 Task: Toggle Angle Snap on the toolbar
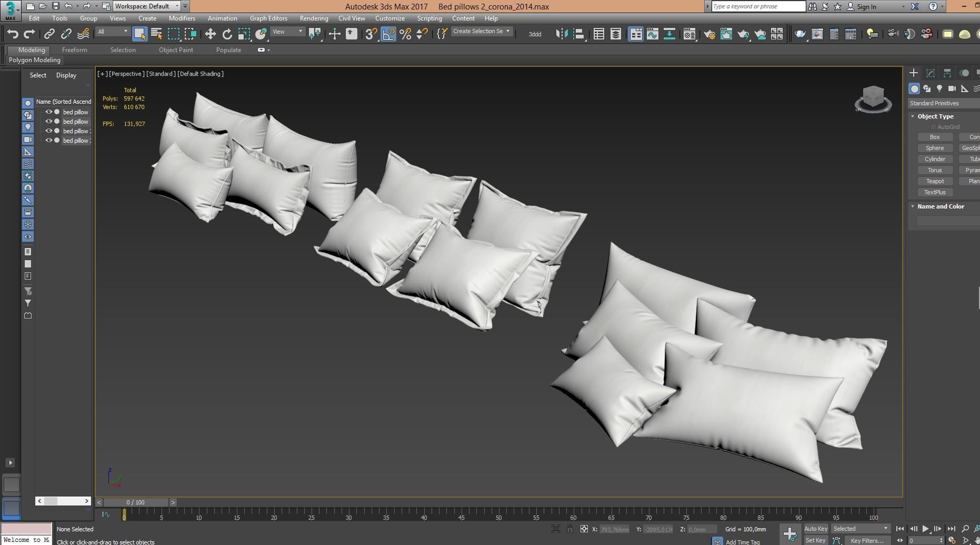(x=388, y=34)
